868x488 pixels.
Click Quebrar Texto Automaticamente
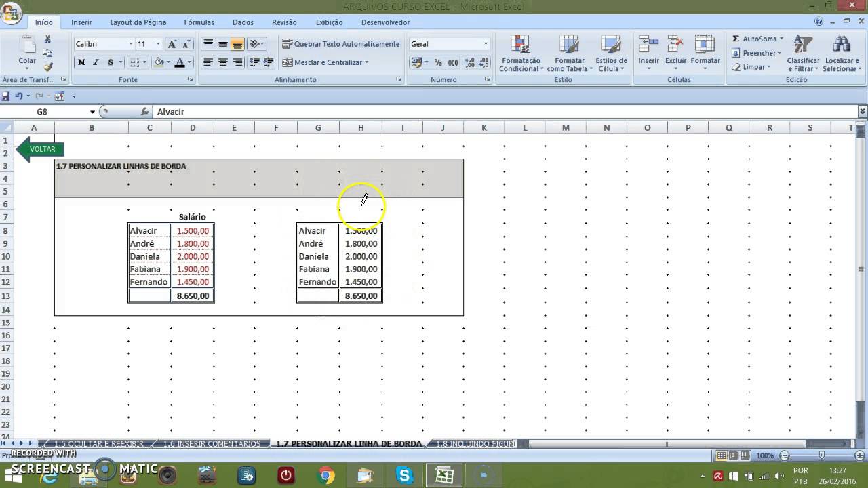point(340,44)
